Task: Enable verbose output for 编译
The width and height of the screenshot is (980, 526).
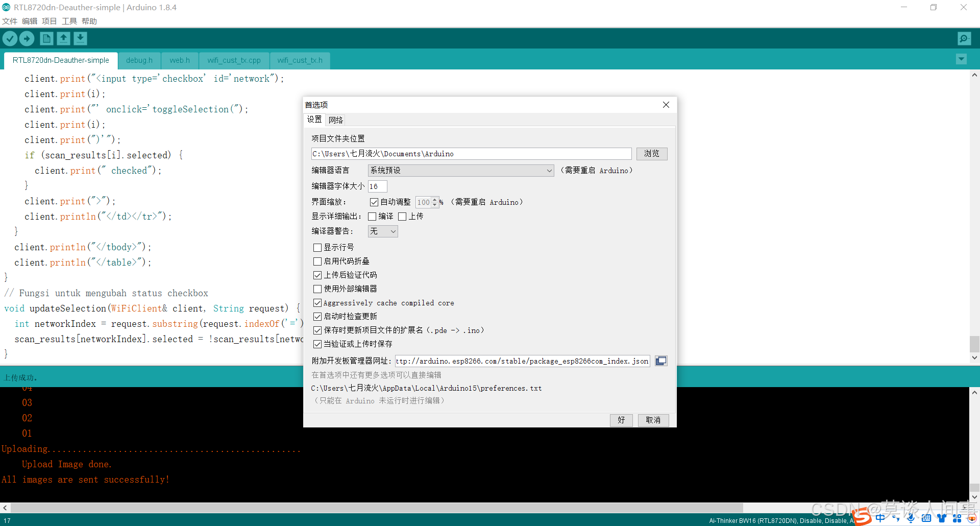Action: [x=372, y=217]
